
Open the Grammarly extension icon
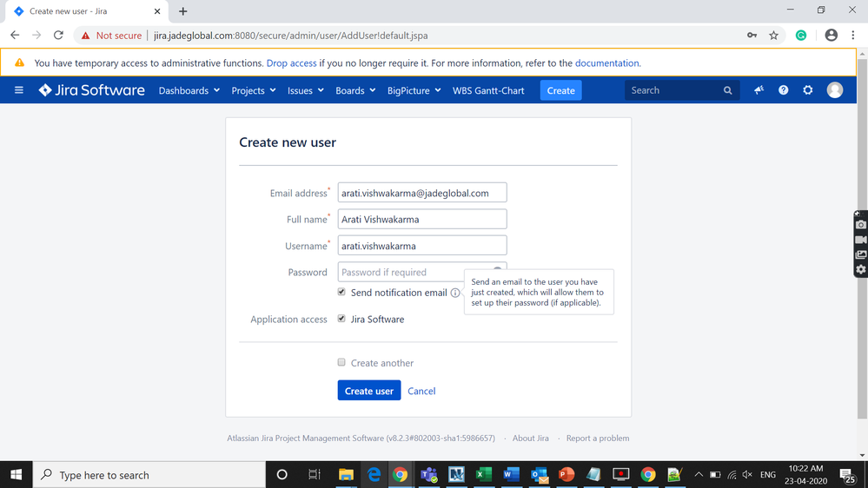pyautogui.click(x=801, y=36)
